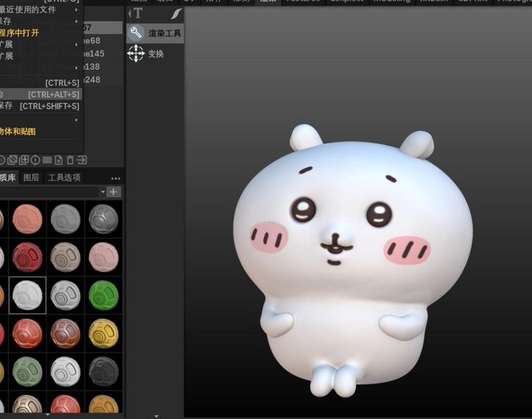Pick the copper brown glossy material
This screenshot has width=532, height=419.
click(66, 334)
